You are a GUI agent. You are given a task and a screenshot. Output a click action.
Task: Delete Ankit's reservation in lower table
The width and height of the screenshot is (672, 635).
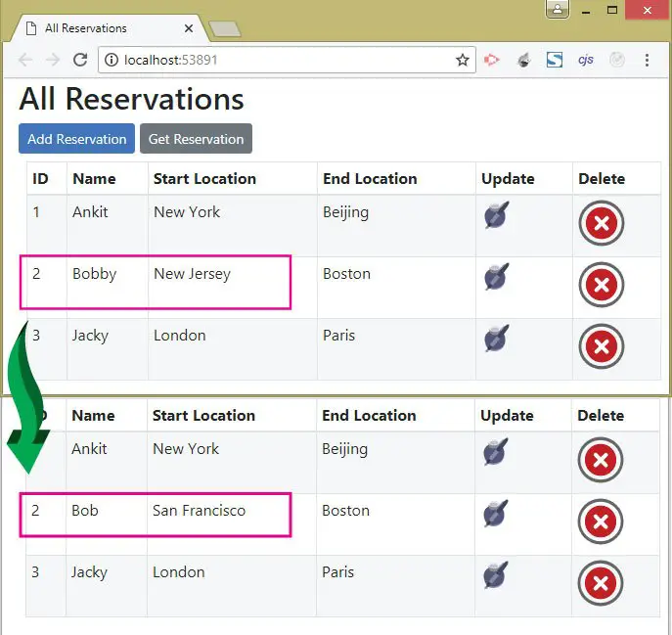[x=600, y=460]
